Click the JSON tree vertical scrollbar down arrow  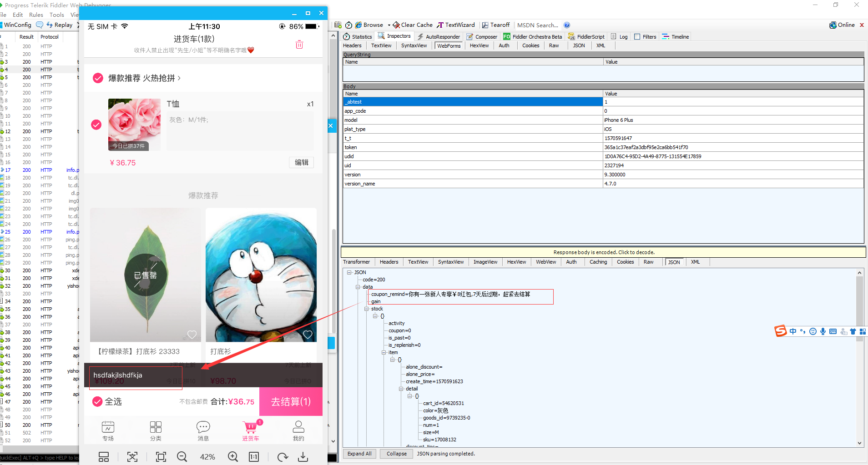(859, 443)
